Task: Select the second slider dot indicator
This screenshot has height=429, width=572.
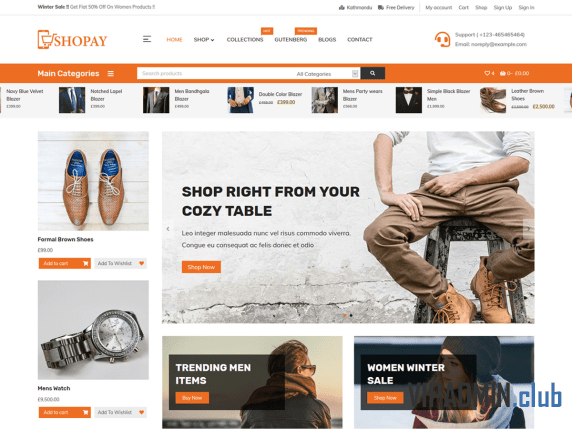Action: pos(351,315)
